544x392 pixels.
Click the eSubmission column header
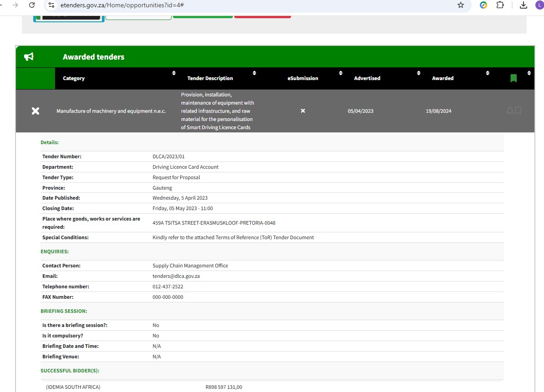pos(302,78)
